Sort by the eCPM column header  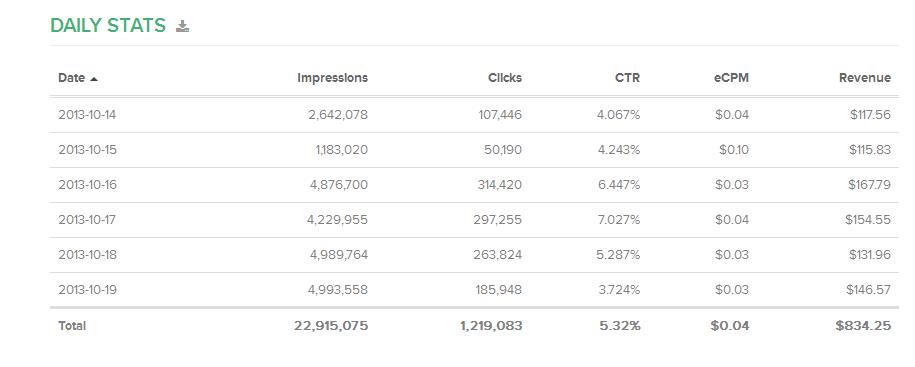point(731,78)
